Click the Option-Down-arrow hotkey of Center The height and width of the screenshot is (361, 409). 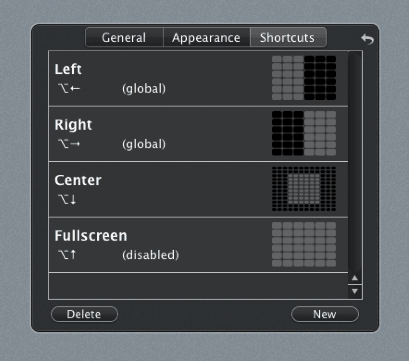[x=67, y=200]
